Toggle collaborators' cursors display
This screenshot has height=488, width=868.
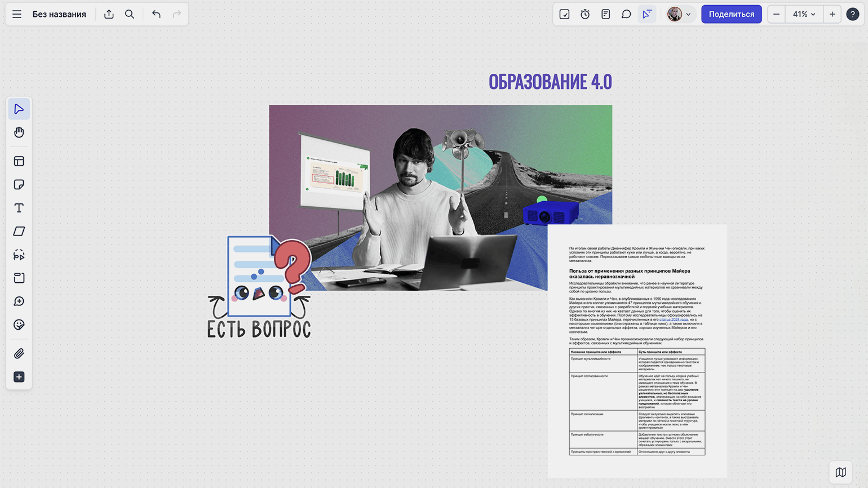click(647, 14)
